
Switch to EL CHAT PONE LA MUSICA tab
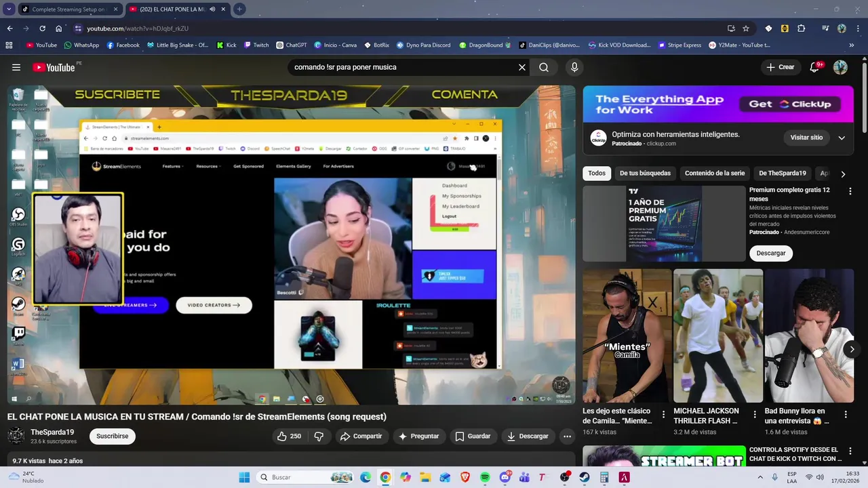tap(178, 9)
